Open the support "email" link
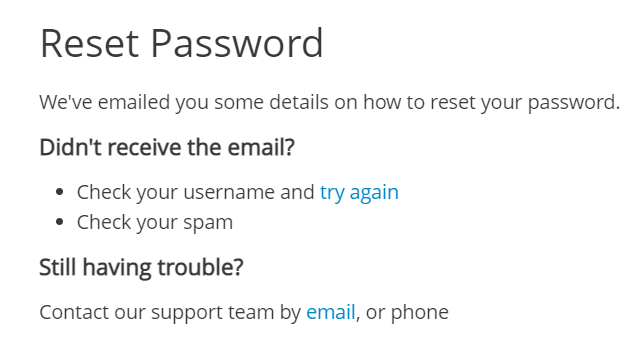The height and width of the screenshot is (361, 630). click(331, 312)
